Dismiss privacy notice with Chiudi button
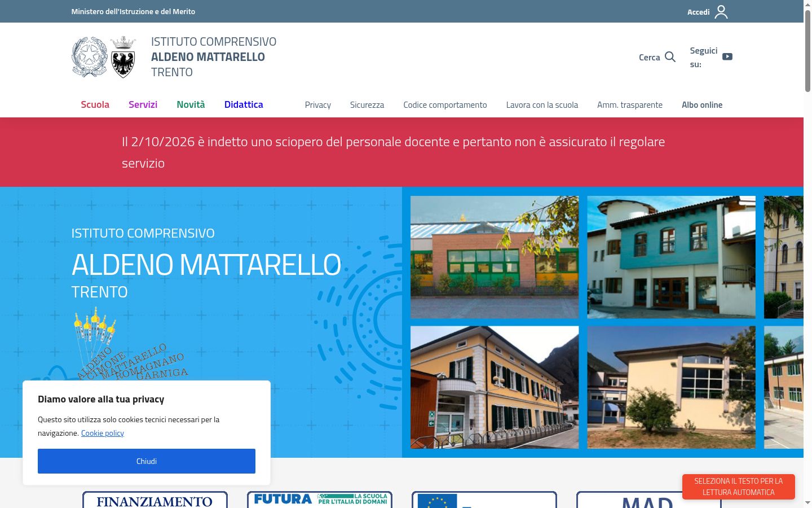 coord(147,461)
